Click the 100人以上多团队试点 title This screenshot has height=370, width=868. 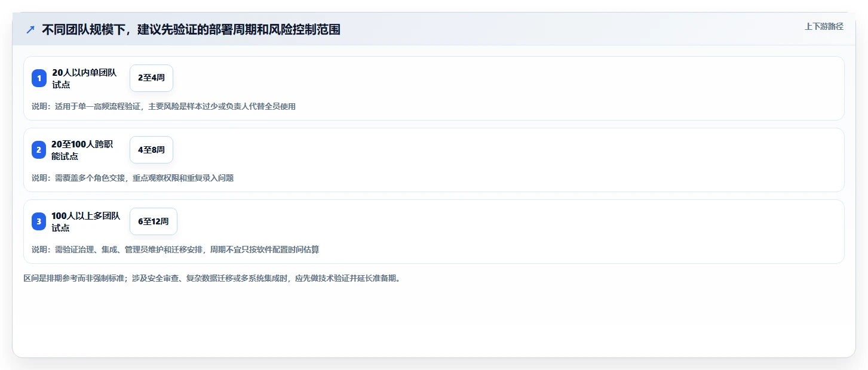(x=87, y=221)
